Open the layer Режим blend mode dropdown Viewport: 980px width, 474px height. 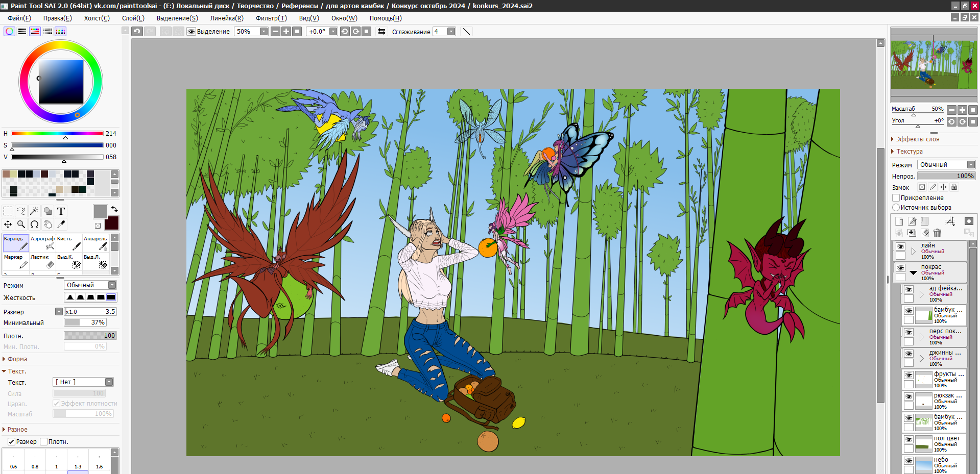click(x=946, y=165)
